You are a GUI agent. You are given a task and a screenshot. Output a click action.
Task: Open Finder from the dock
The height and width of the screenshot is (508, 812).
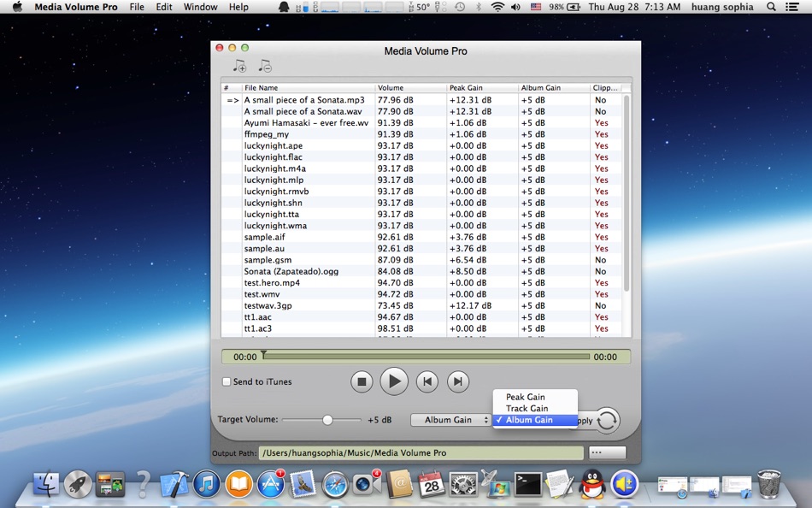[46, 484]
